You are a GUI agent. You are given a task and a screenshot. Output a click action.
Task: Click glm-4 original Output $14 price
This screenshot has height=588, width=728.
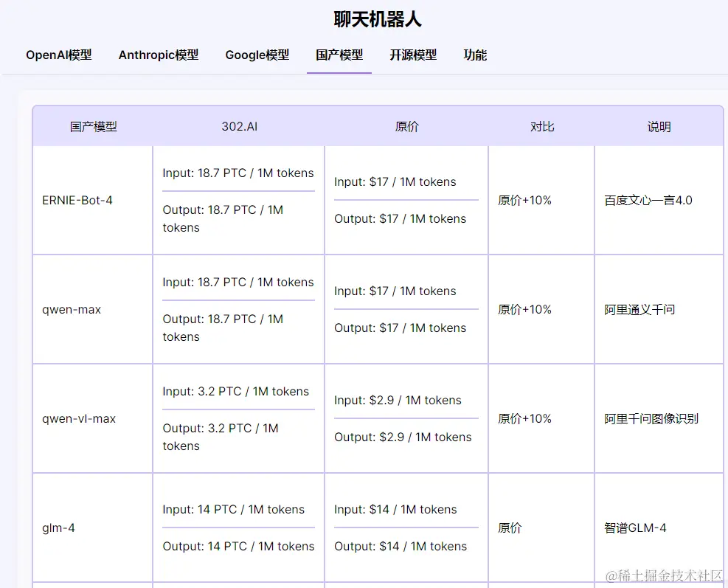tap(401, 546)
